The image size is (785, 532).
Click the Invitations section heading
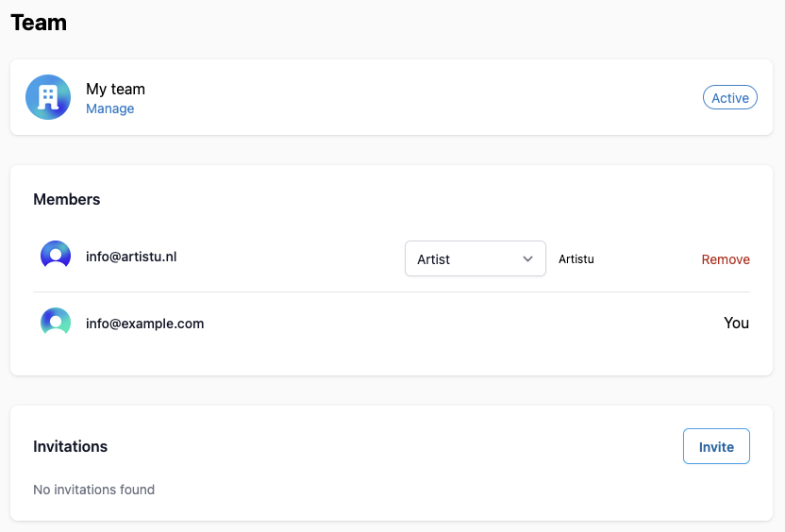[x=71, y=446]
